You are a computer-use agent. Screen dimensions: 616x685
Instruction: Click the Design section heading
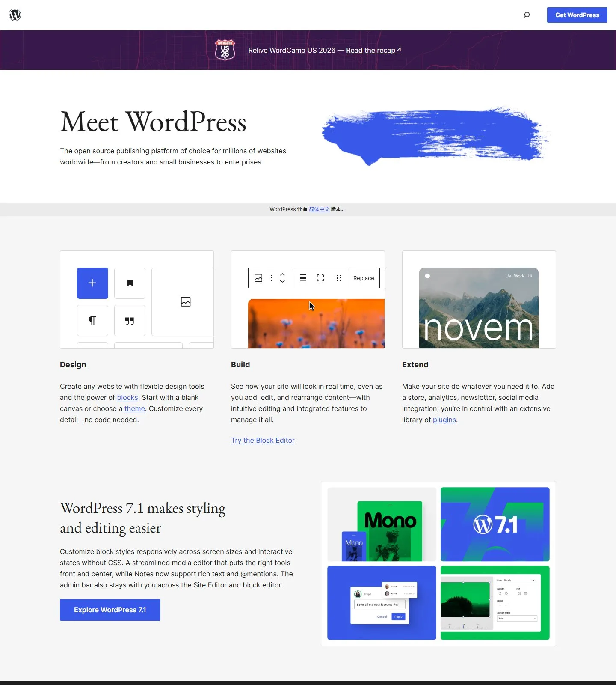(x=73, y=365)
